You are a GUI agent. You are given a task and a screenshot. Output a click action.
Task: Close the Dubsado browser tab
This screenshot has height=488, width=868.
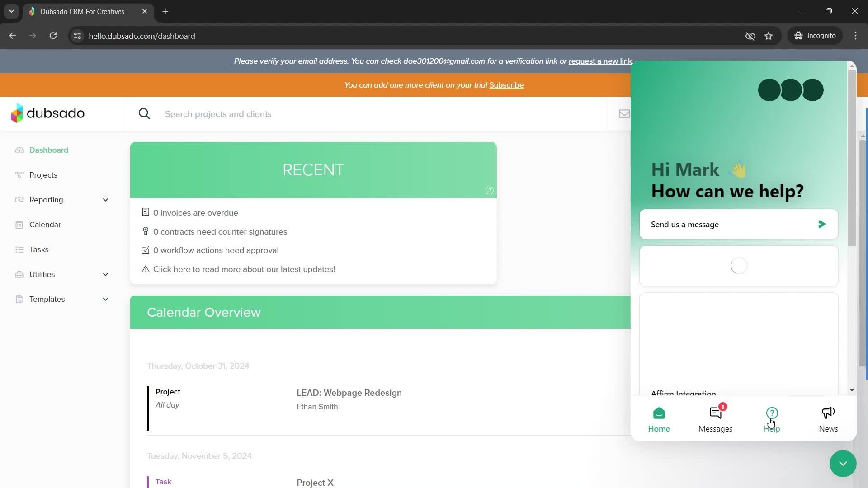145,11
